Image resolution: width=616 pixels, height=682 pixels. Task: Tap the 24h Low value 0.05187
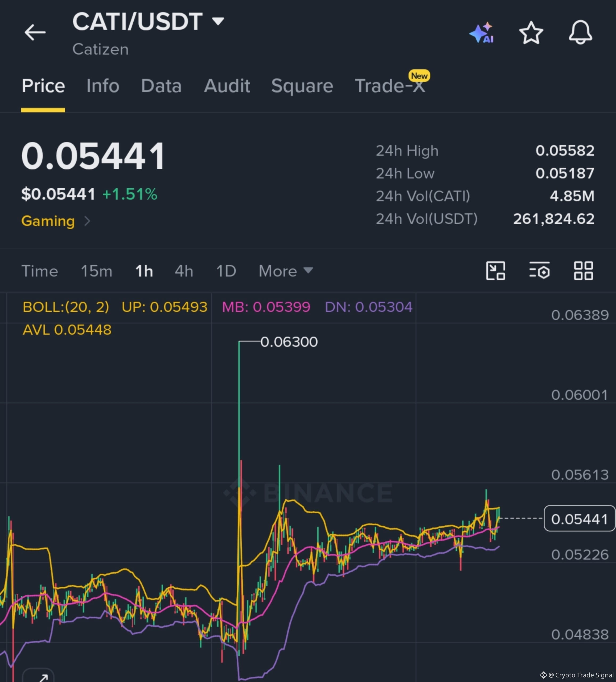565,173
